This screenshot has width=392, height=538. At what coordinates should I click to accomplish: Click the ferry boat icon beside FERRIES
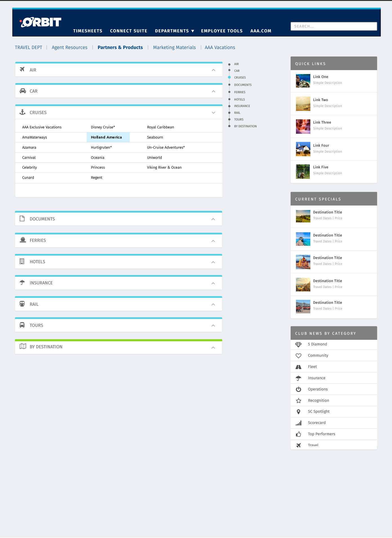pos(23,240)
